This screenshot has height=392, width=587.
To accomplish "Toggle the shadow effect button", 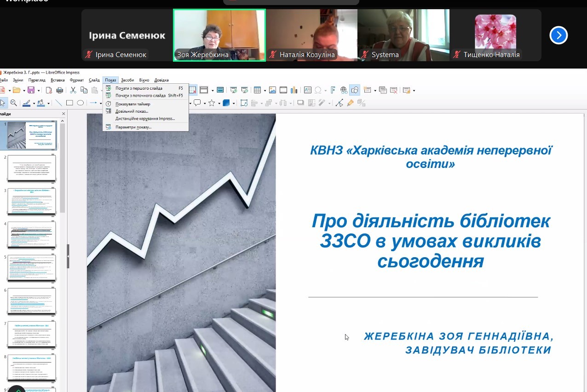I will point(300,103).
